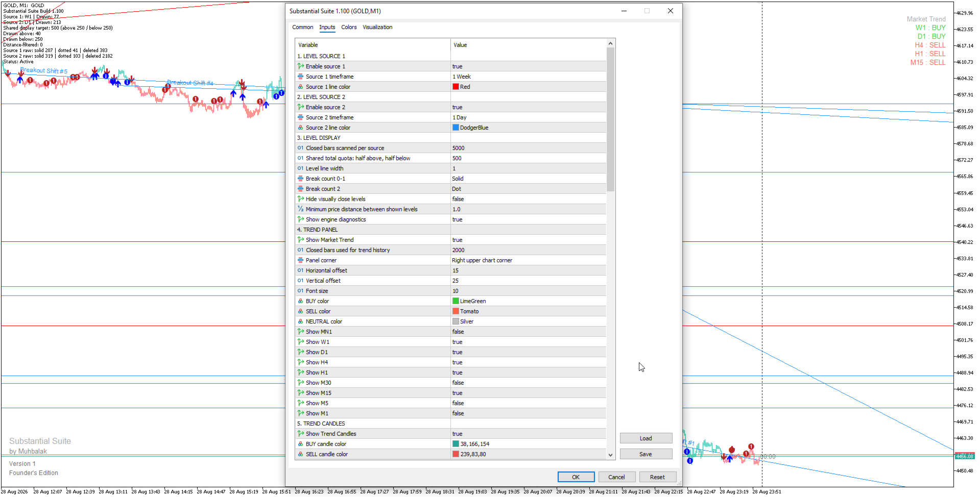The height and width of the screenshot is (497, 980).
Task: Switch to the Colors tab
Action: (x=349, y=28)
